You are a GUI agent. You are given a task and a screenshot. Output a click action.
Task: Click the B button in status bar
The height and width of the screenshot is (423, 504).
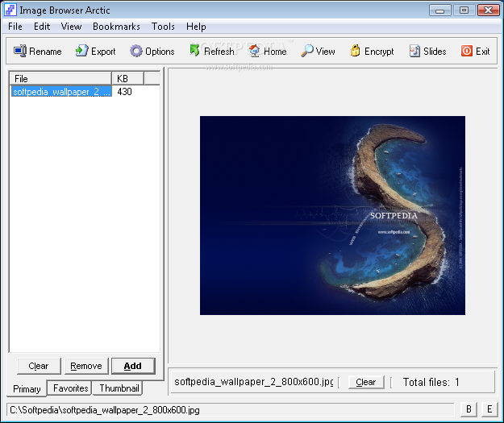469,409
